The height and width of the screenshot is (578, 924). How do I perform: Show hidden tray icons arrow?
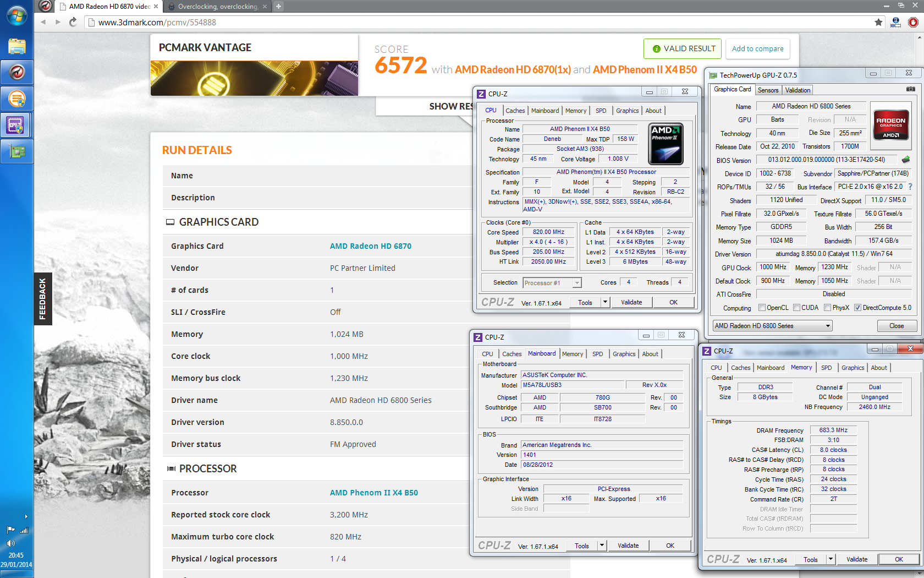click(26, 517)
